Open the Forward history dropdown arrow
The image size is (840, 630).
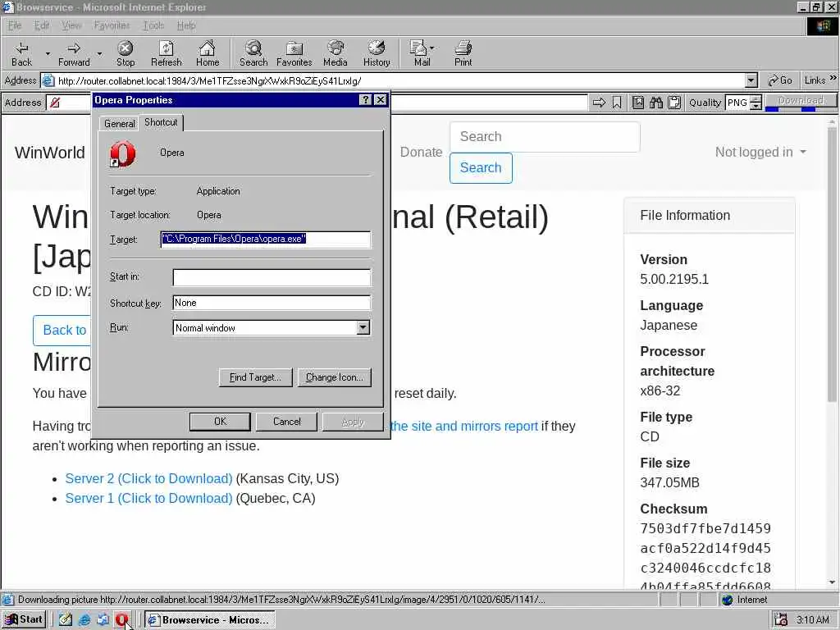pyautogui.click(x=99, y=53)
